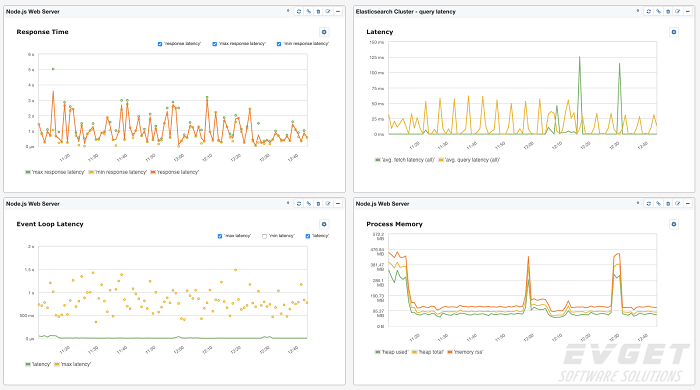
Task: Open Event Loop Latency chart settings gear
Action: point(324,224)
